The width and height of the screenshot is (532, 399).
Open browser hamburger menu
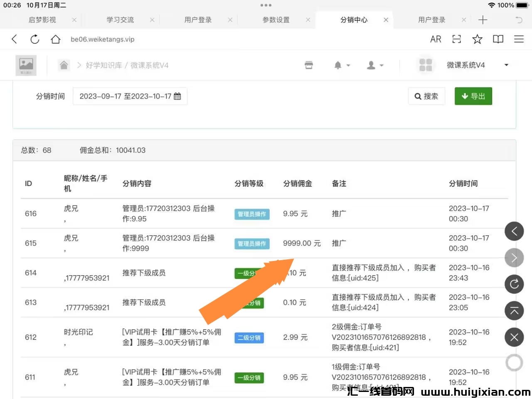pyautogui.click(x=519, y=39)
